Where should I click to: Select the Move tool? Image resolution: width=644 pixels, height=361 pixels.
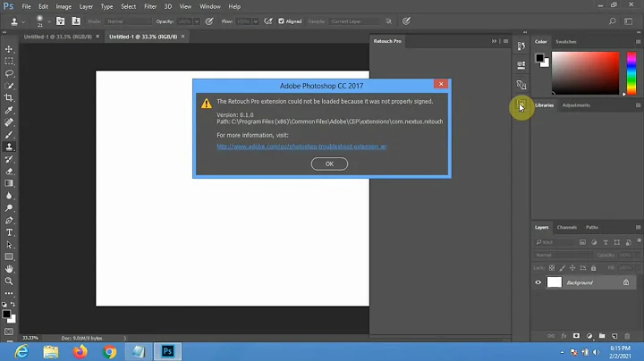(x=9, y=49)
